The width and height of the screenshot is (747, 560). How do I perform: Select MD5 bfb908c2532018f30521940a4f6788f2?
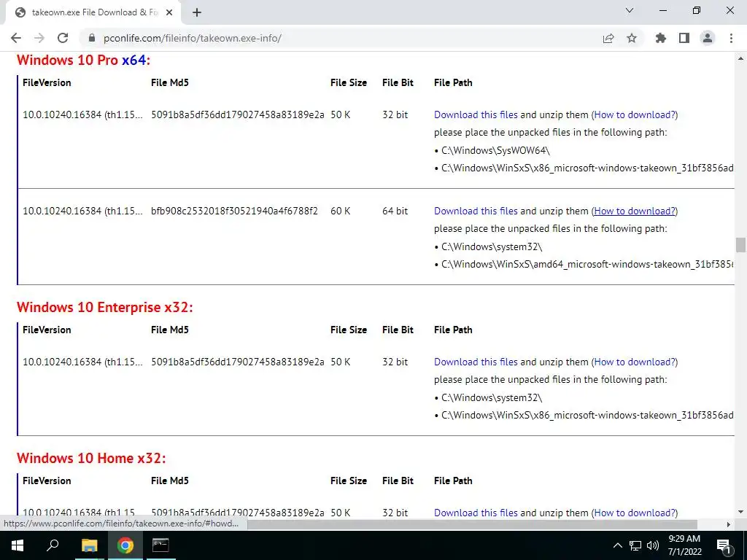[234, 211]
